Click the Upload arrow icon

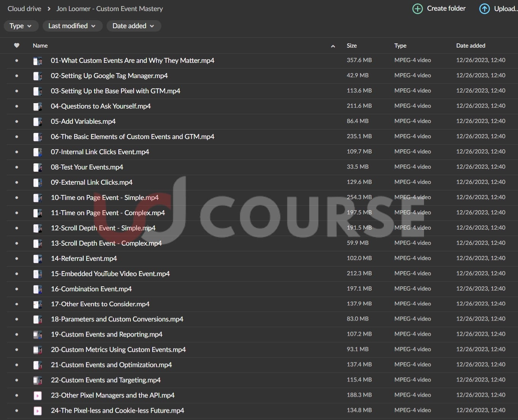[484, 9]
